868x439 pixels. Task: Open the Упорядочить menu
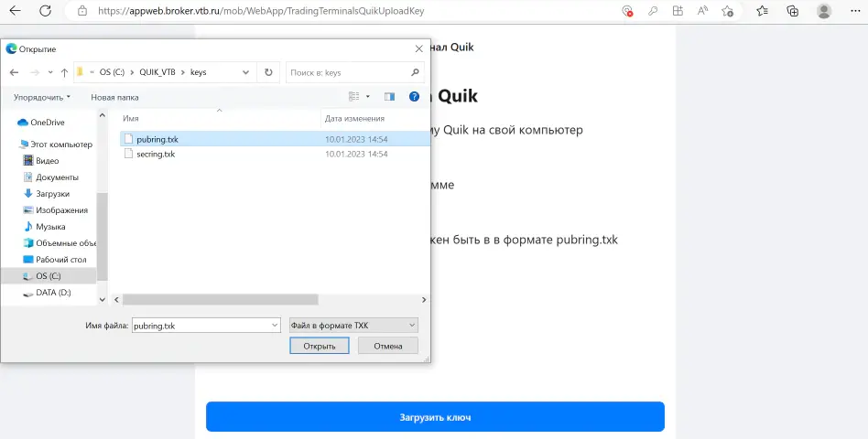tap(42, 97)
